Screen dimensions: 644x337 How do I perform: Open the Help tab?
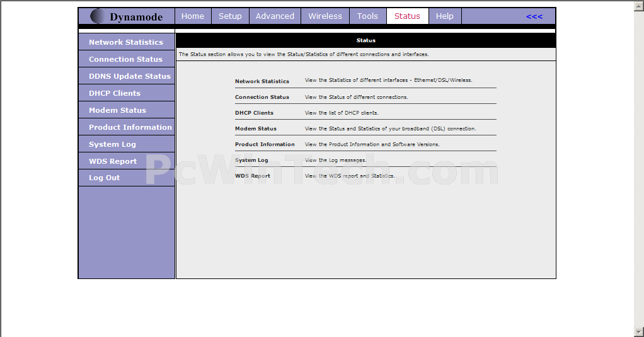point(444,16)
